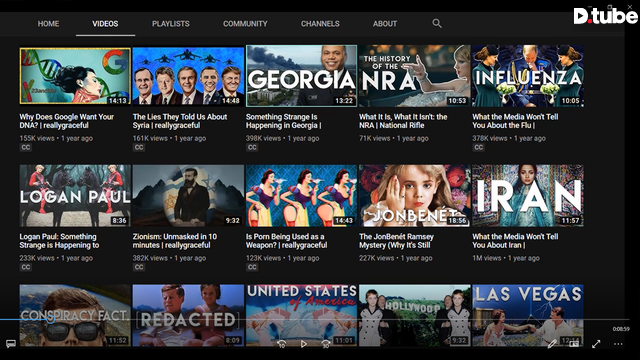640x360 pixels.
Task: Click '155K views • 1 year ago' text
Action: pos(56,138)
